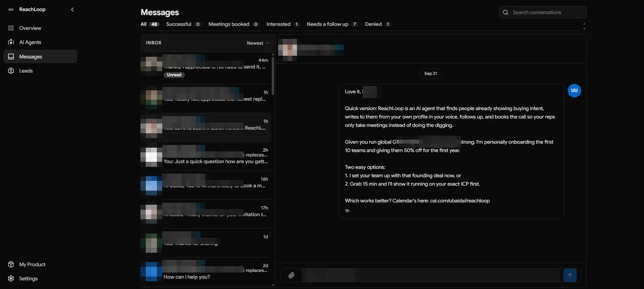Click the Search conversations field

point(543,12)
